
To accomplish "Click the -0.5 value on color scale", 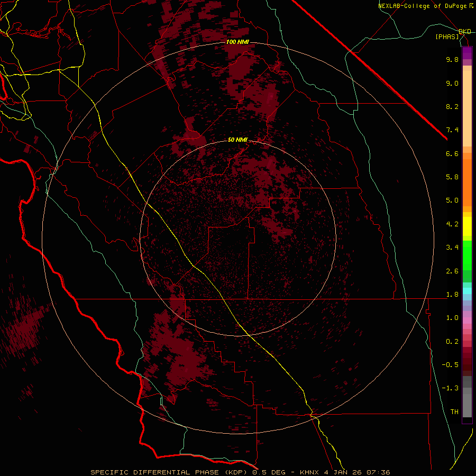I will (x=450, y=365).
